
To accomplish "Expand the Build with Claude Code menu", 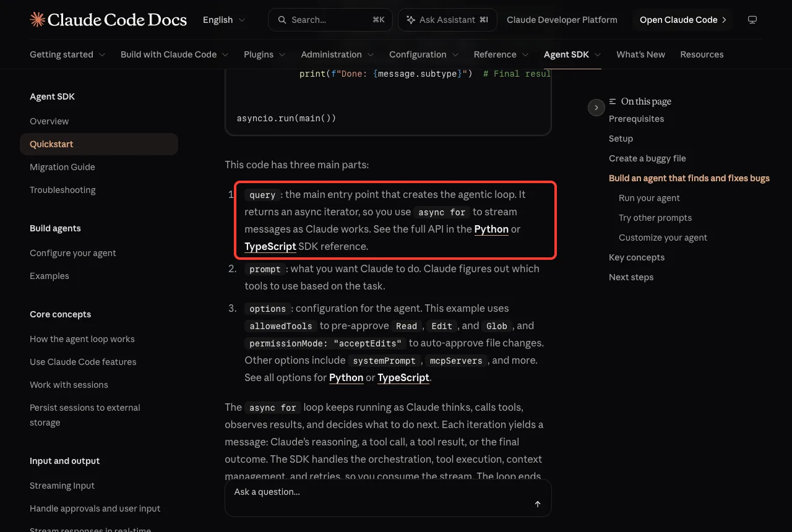I will (174, 54).
